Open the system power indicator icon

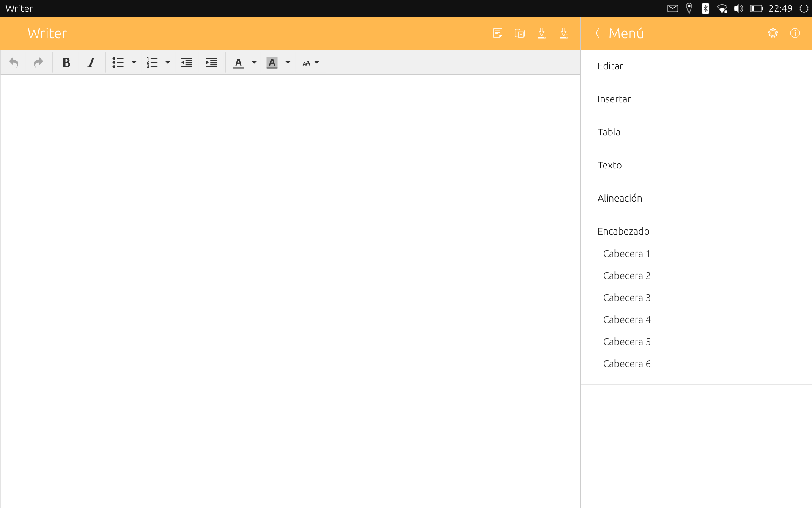[804, 8]
